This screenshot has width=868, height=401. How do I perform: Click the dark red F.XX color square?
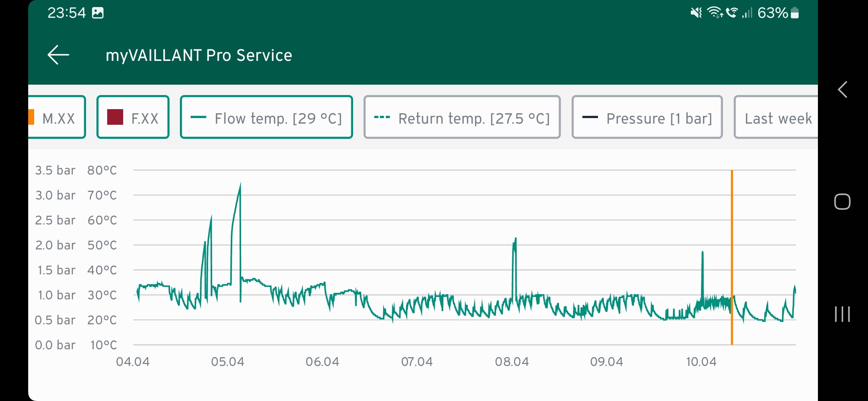click(115, 117)
